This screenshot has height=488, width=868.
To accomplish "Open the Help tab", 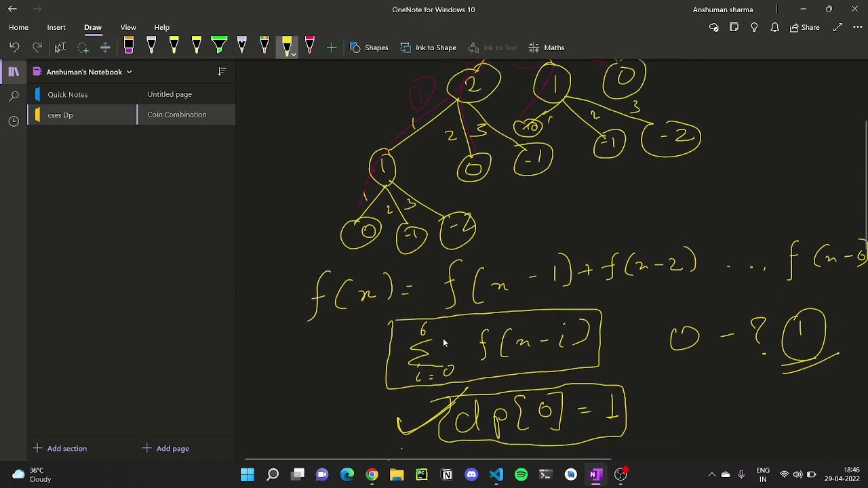I will tap(161, 27).
